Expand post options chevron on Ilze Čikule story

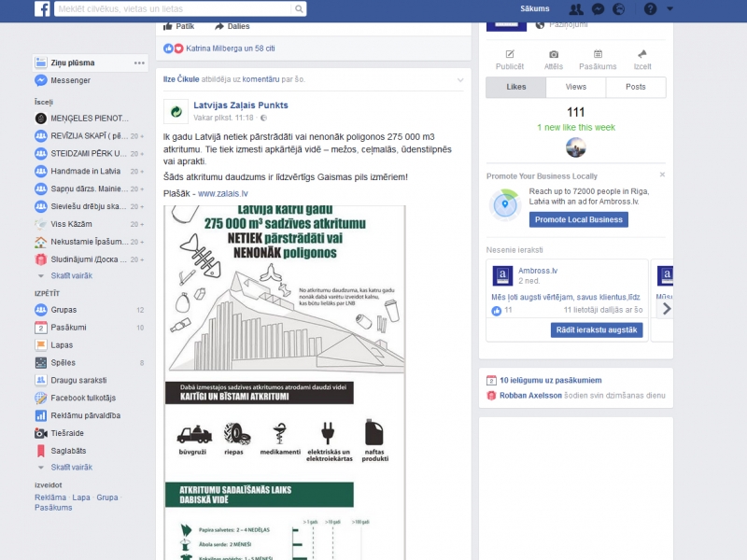pos(460,80)
